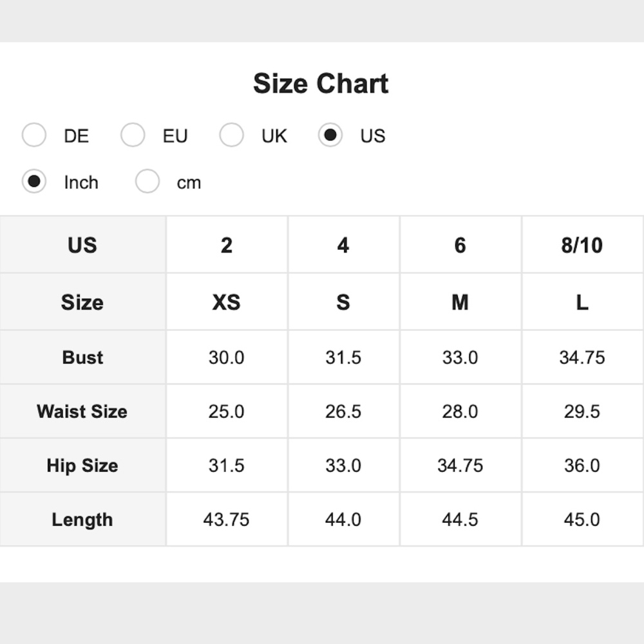This screenshot has height=644, width=644.
Task: Select the DE size region radio button
Action: tap(34, 135)
